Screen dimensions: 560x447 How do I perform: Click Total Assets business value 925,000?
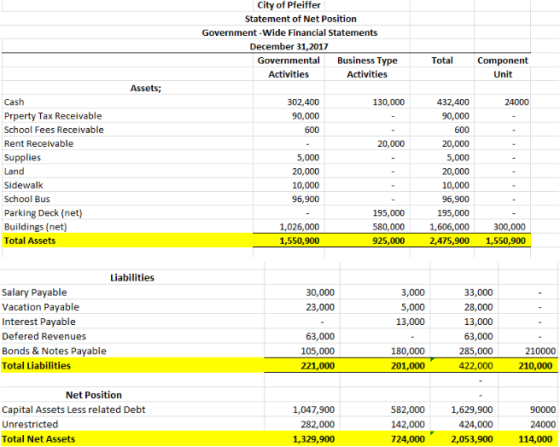point(389,241)
